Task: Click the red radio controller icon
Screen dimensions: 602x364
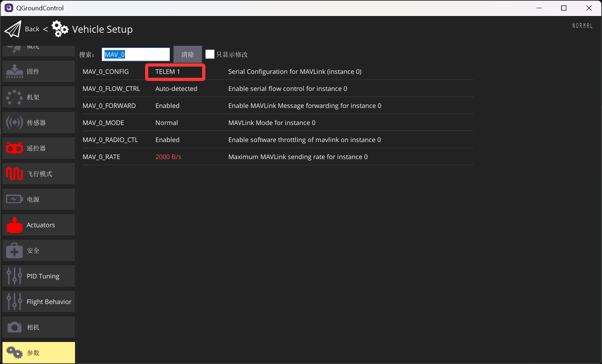Action: (x=15, y=148)
